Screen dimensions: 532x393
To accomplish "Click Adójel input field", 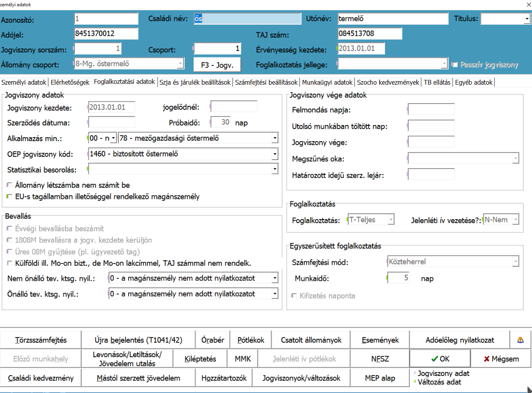I will [106, 33].
